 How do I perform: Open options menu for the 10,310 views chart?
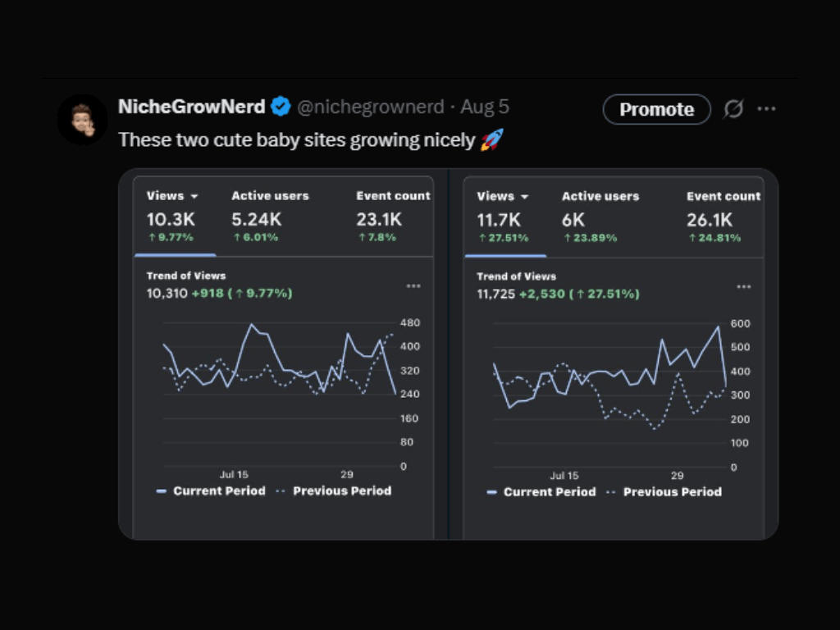click(413, 285)
